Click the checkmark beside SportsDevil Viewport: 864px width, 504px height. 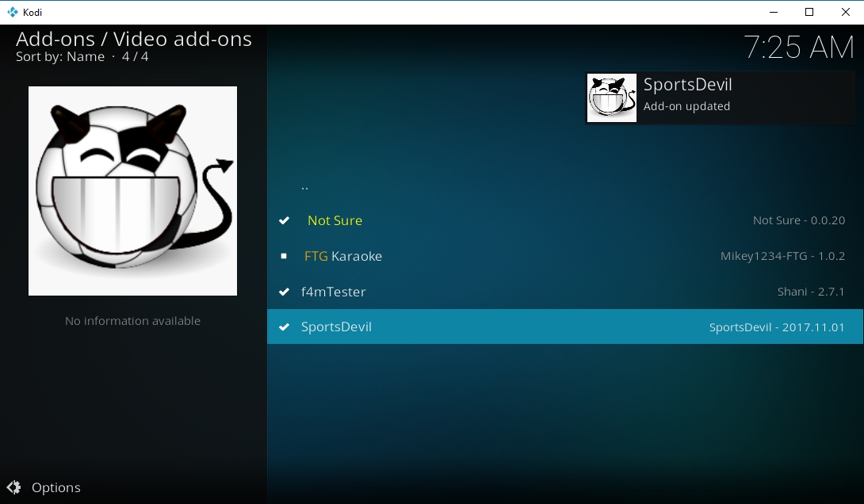tap(284, 326)
